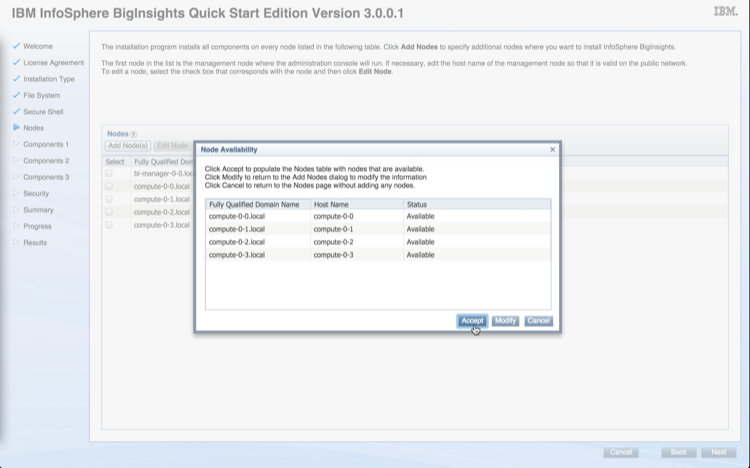Go to the License Agreement step
Screen dimensions: 750x468
click(54, 63)
